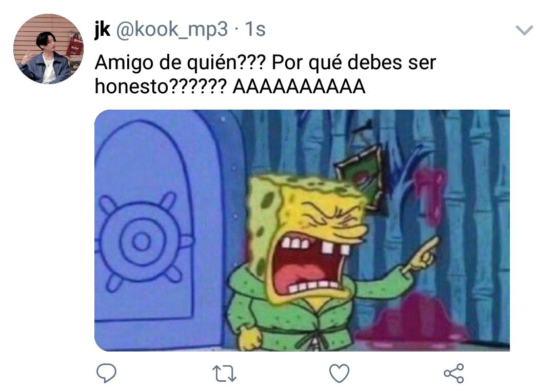Like the tweet with the heart icon
The width and height of the screenshot is (554, 392).
point(339,374)
